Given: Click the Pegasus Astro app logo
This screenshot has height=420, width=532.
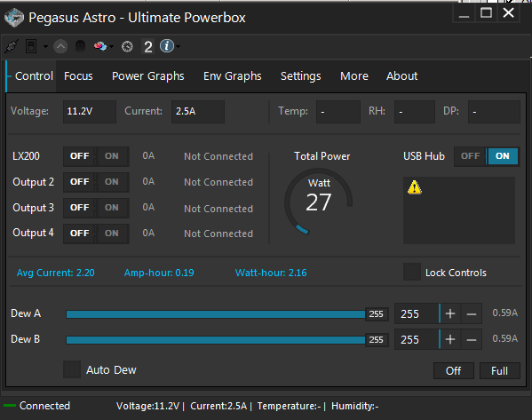Looking at the screenshot, I should 14,17.
